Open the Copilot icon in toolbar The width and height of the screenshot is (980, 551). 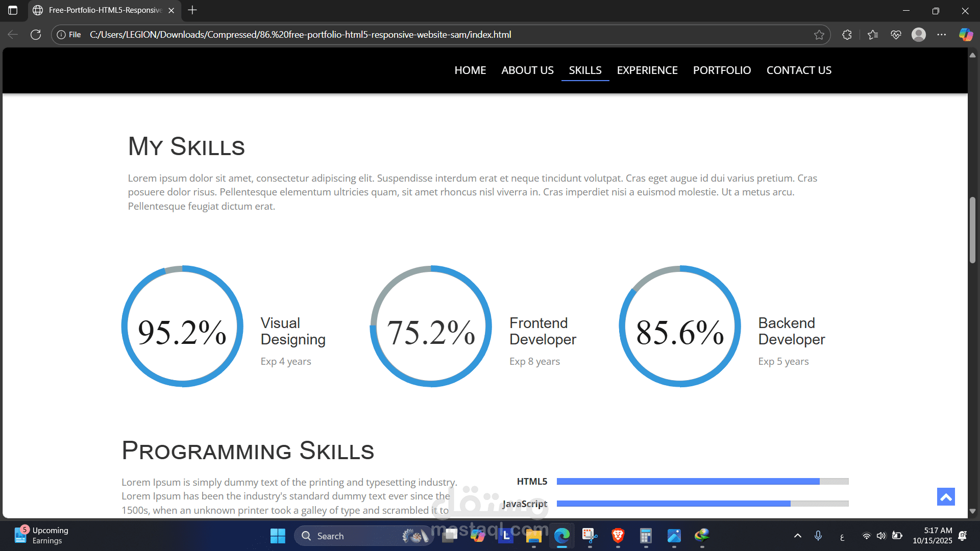coord(965,35)
